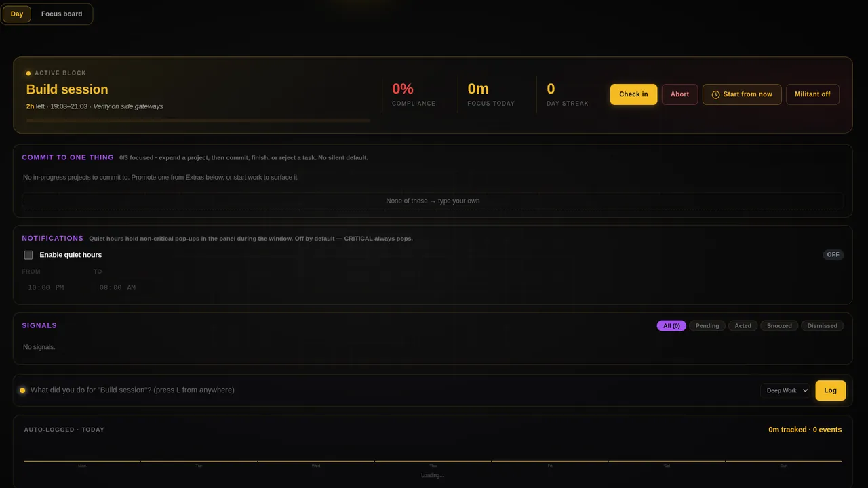Filter signals by Acted
Viewport: 868px width, 488px height.
(x=743, y=326)
